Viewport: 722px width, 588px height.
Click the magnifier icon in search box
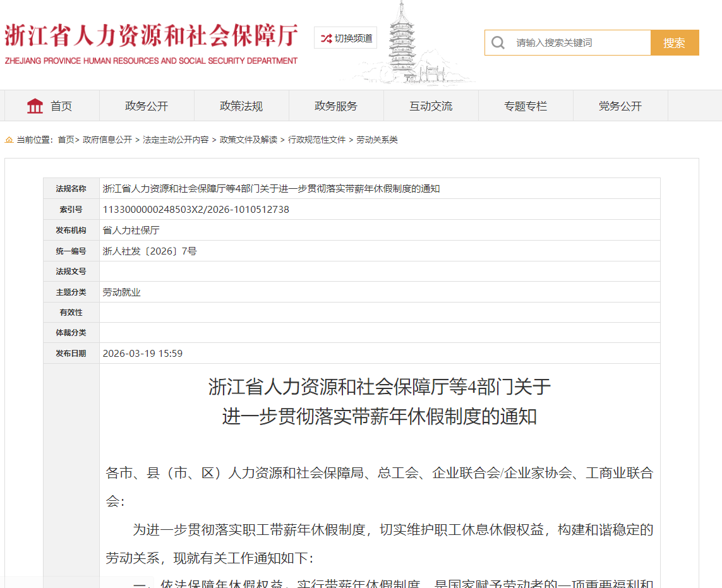click(498, 43)
